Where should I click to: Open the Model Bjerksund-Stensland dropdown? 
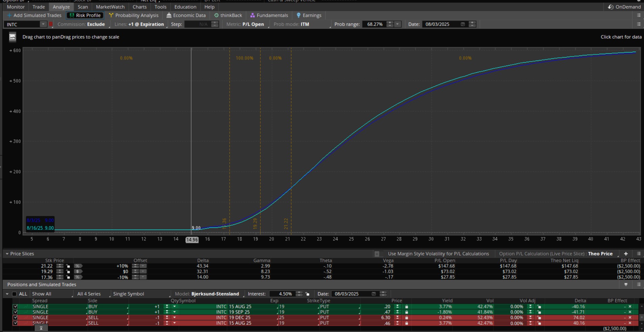(215, 294)
